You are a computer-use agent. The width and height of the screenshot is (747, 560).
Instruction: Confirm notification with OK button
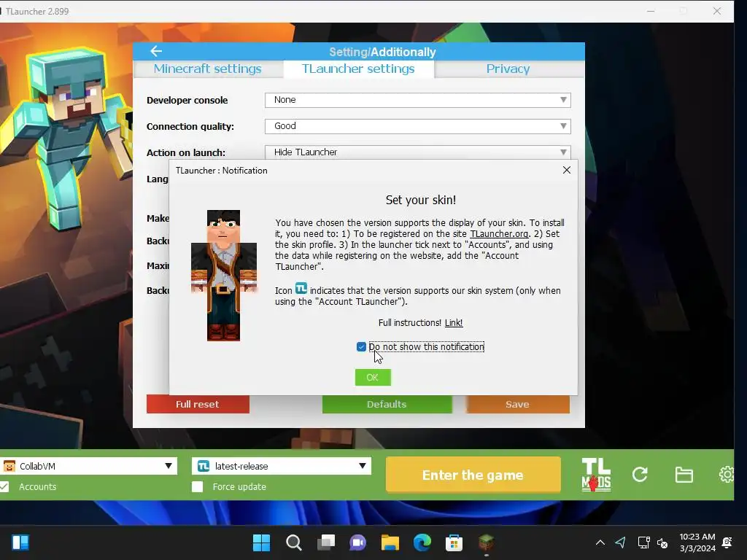tap(373, 377)
